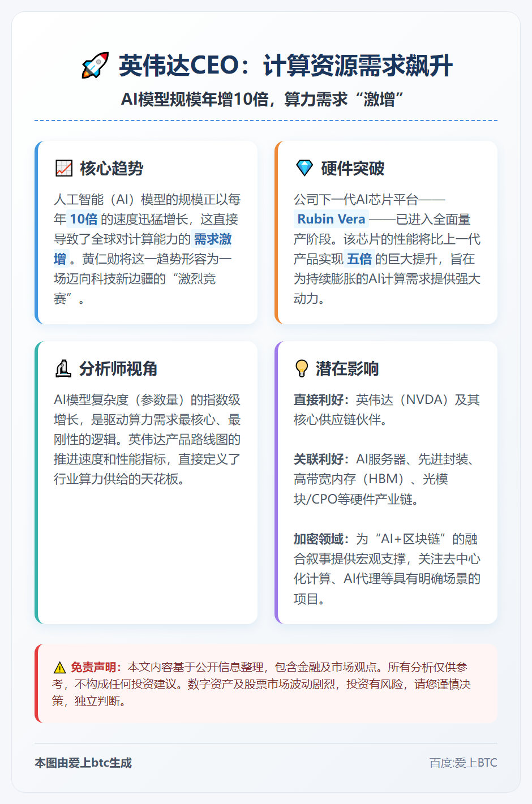
Task: Click the line 策，独立判断 in the disclaimer
Action: 90,702
